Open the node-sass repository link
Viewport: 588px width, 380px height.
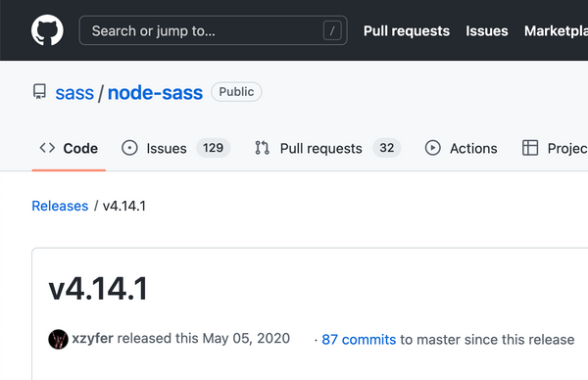pos(155,93)
